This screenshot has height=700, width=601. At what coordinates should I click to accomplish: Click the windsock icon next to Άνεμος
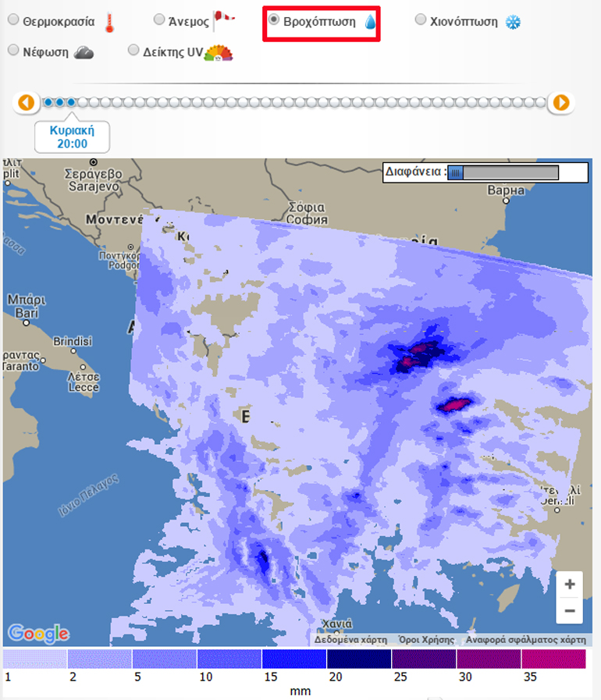[x=224, y=20]
